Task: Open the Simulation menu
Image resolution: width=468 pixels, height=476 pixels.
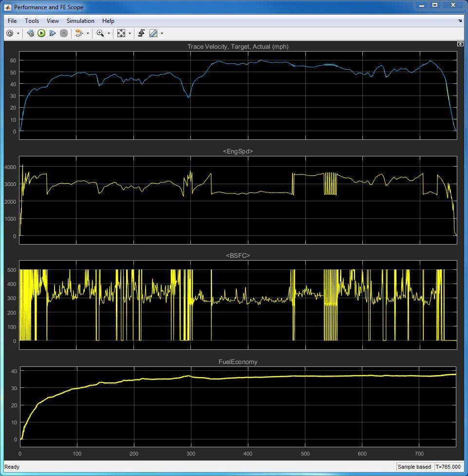Action: click(80, 21)
